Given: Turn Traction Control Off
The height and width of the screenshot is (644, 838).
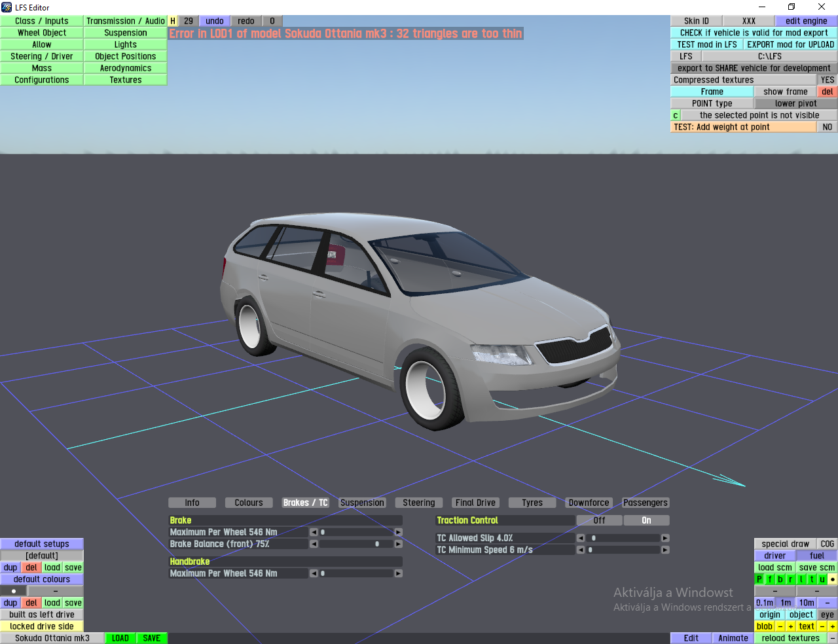Looking at the screenshot, I should (x=600, y=520).
